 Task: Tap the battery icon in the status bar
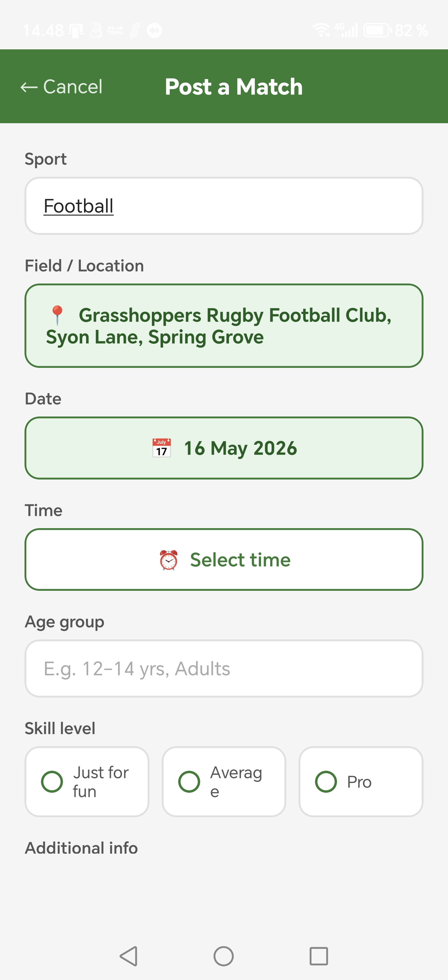[377, 30]
